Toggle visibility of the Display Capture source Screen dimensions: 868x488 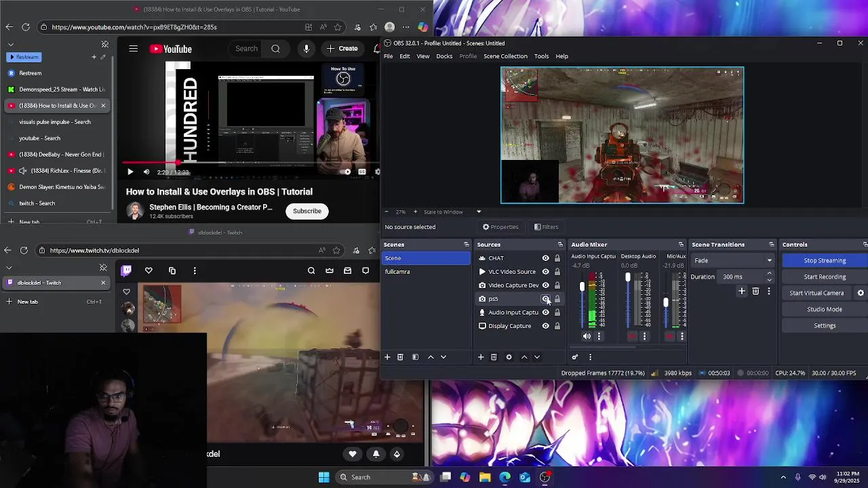(x=545, y=326)
